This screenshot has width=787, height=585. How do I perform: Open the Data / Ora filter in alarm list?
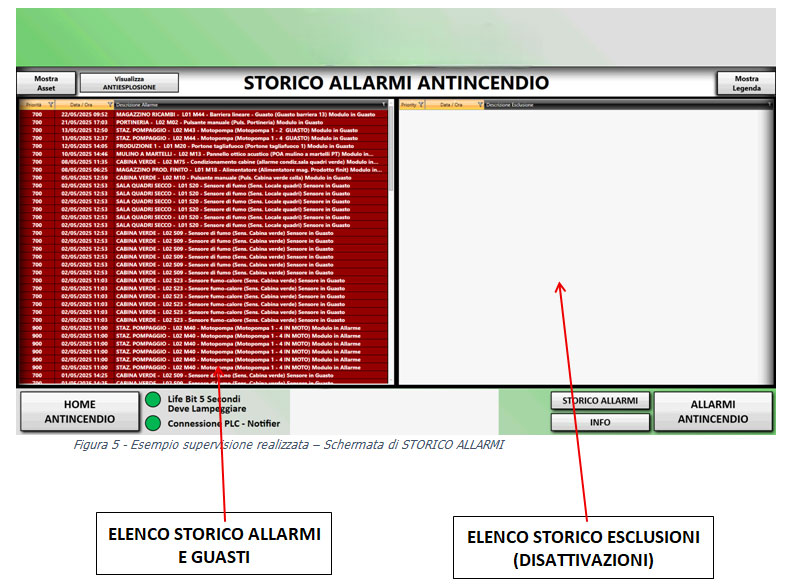[x=110, y=105]
